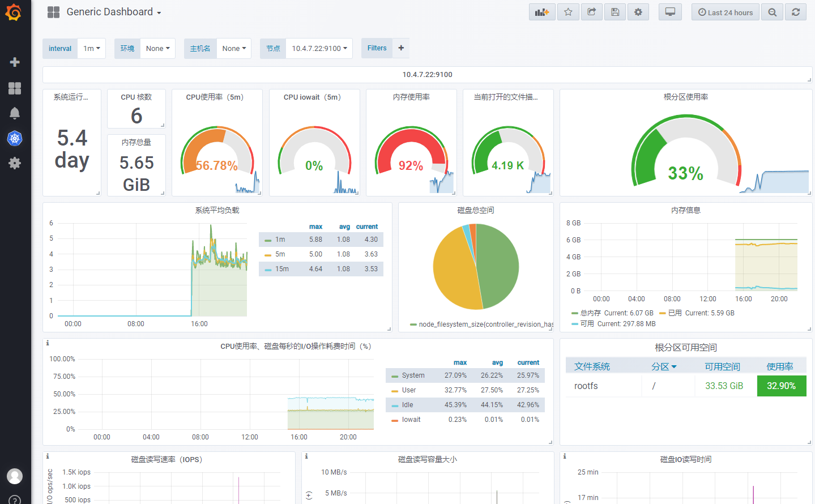
Task: Open the 内存使用率 panel title menu
Action: tap(411, 97)
